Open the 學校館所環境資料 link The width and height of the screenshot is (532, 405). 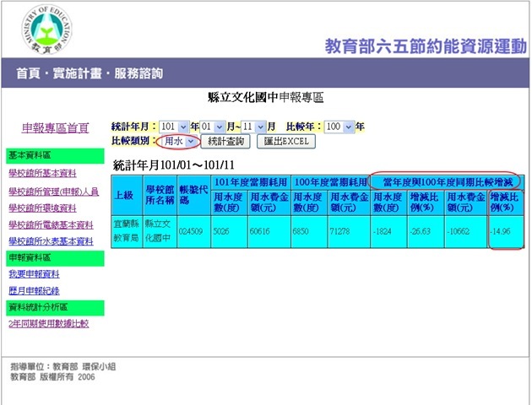coord(43,208)
